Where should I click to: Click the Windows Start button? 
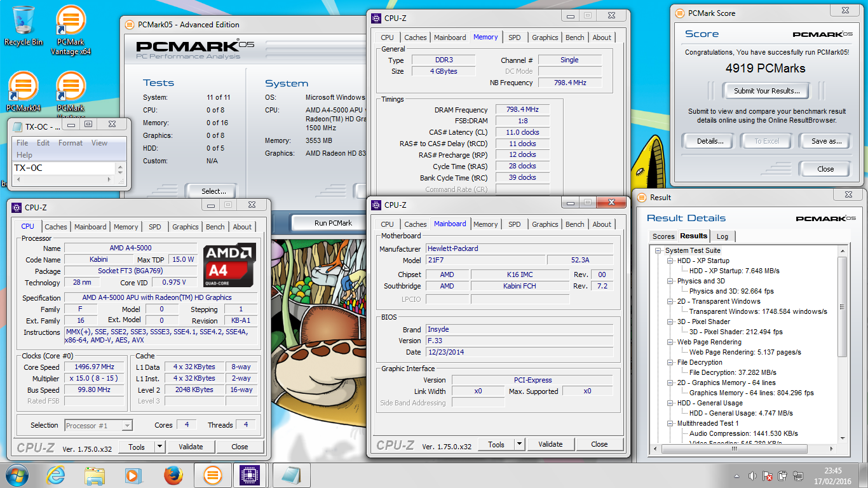click(x=17, y=475)
